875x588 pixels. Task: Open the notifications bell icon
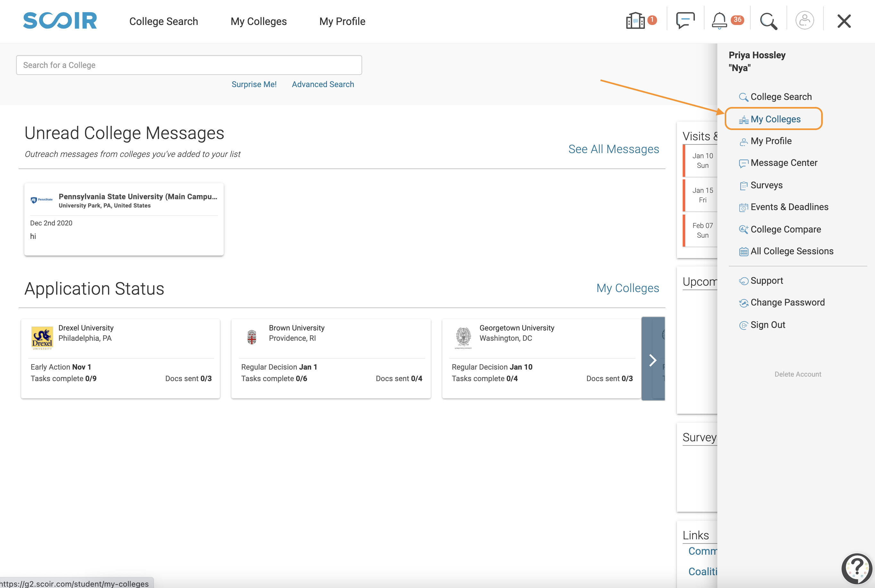tap(719, 20)
